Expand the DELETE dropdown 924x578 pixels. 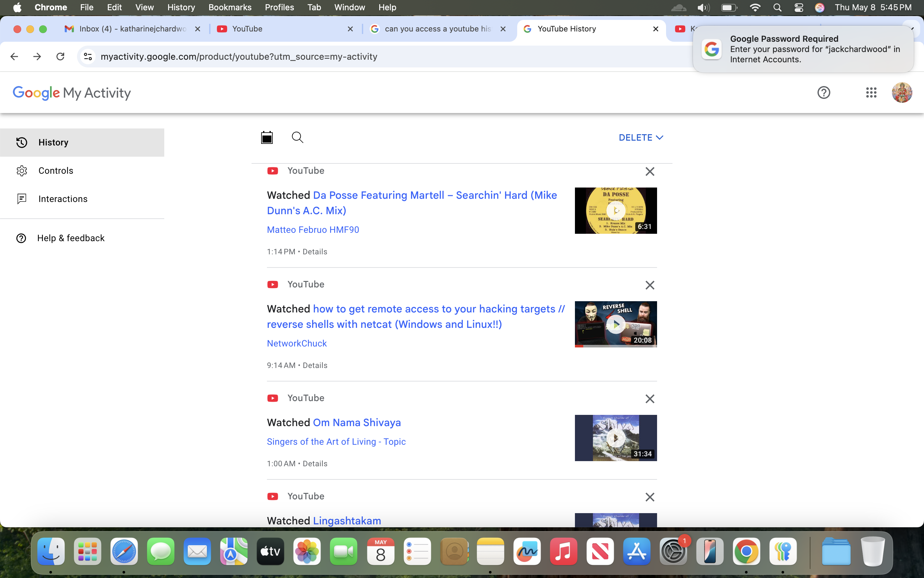[x=641, y=138]
